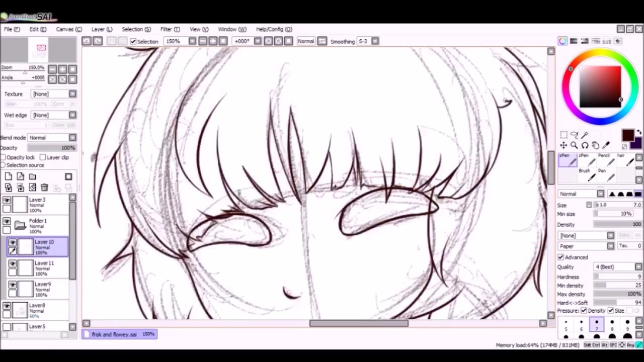The width and height of the screenshot is (644, 362).
Task: Adjust the layer Opacity slider
Action: [x=51, y=148]
